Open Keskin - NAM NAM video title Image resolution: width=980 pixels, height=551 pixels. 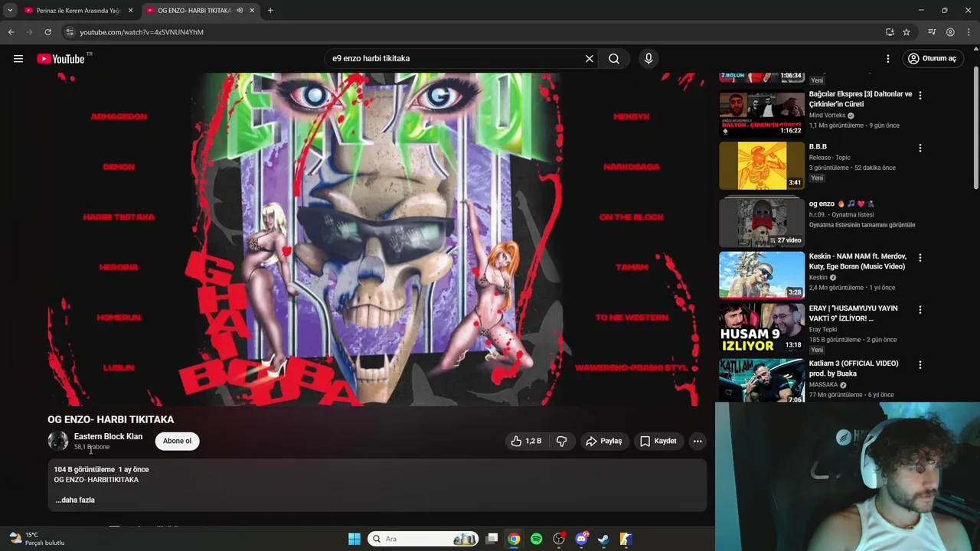click(x=857, y=261)
